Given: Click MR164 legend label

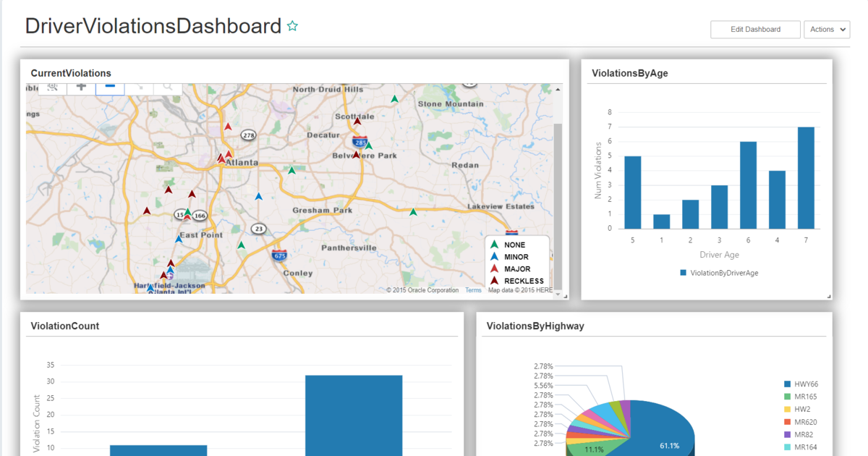Looking at the screenshot, I should (x=805, y=447).
